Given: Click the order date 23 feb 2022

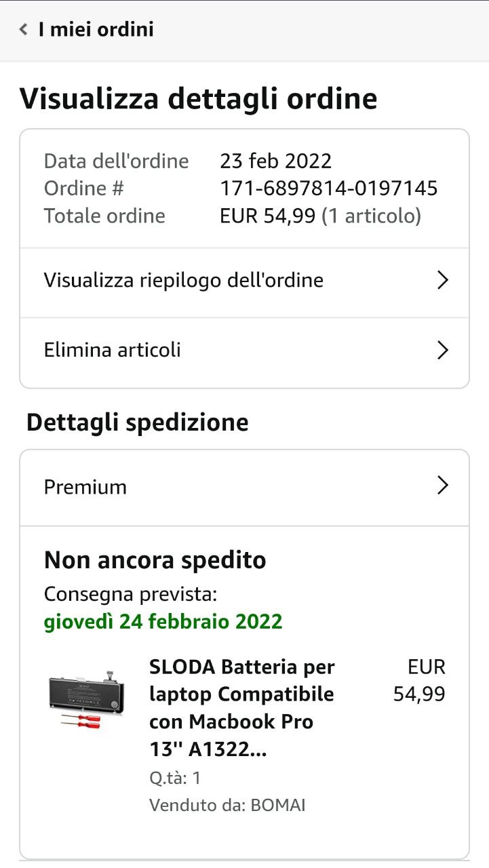Looking at the screenshot, I should click(x=275, y=161).
